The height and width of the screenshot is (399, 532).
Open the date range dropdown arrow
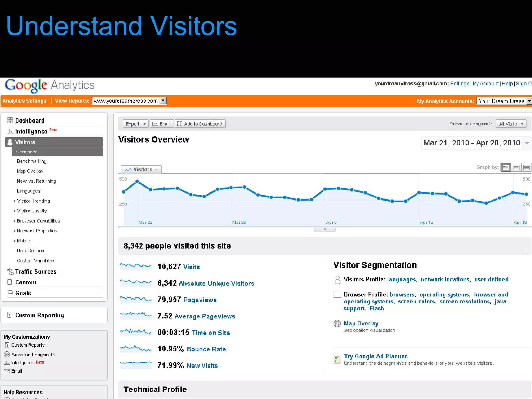[x=527, y=143]
